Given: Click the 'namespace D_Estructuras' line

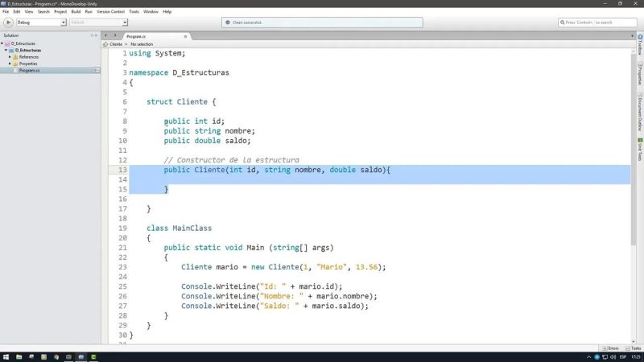Looking at the screenshot, I should (x=179, y=72).
